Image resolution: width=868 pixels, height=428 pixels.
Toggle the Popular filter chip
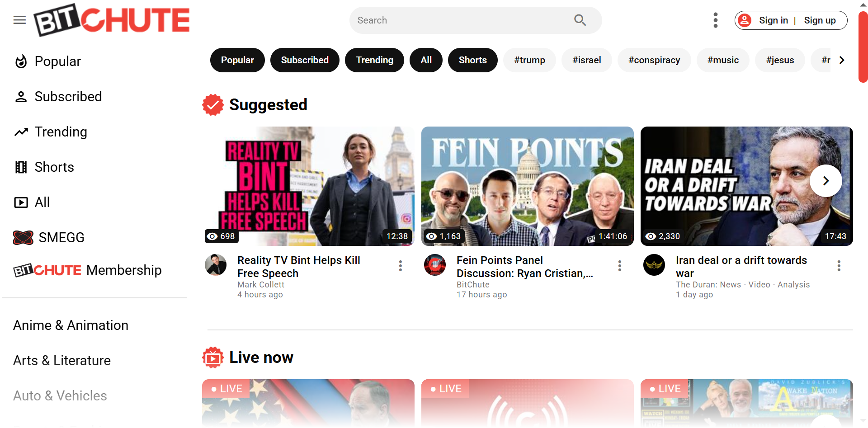237,60
